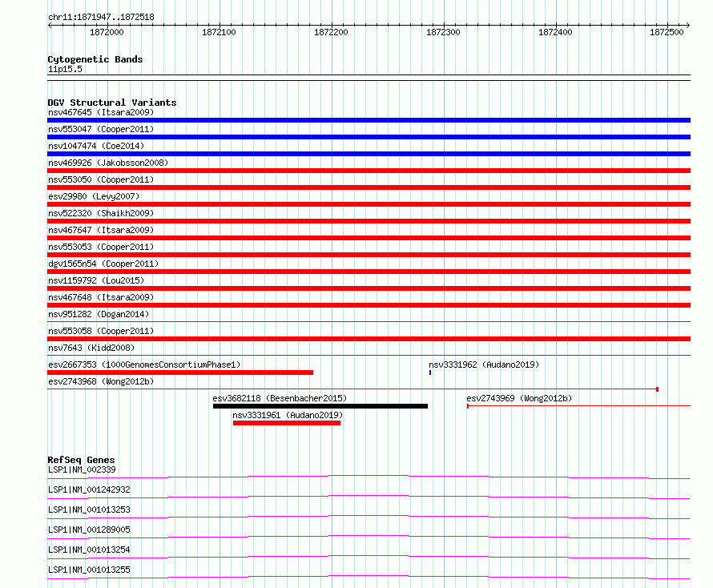Click the blue bar under nsv467645
The height and width of the screenshot is (588, 713).
coord(369,120)
